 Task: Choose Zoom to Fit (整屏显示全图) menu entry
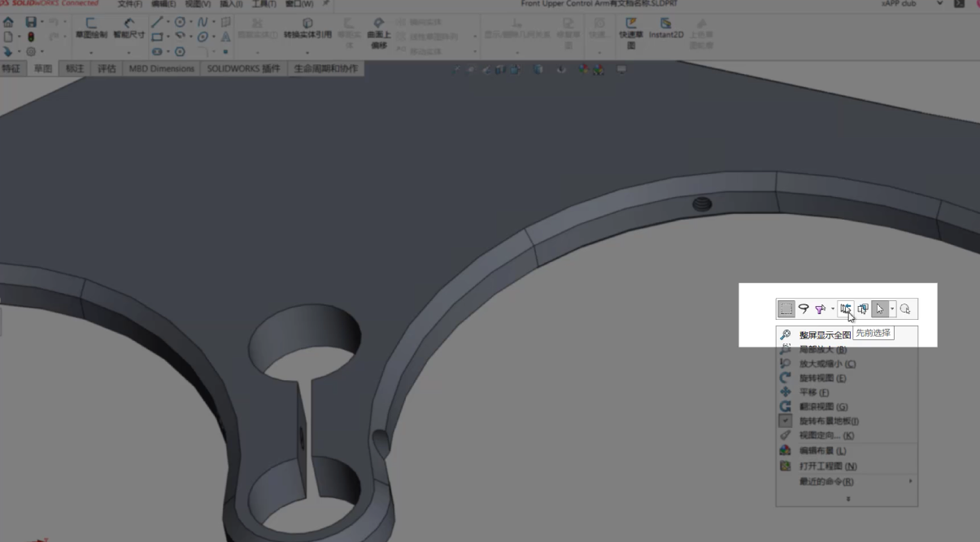tap(824, 334)
